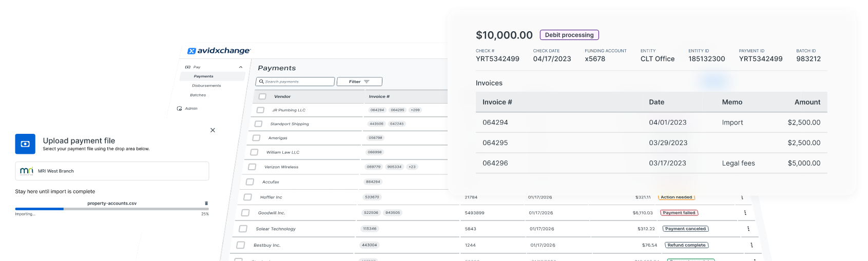The image size is (868, 261).
Task: Open the kebab menu for Payment failed row
Action: pos(745,213)
